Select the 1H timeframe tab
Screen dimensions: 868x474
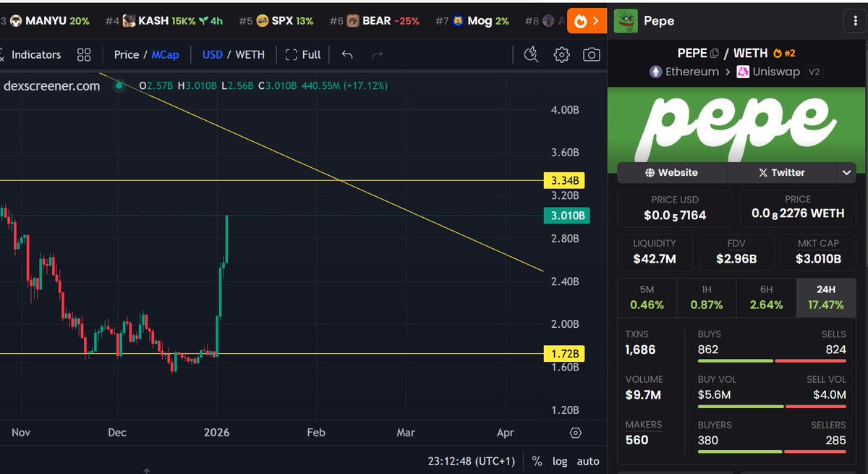pos(707,297)
